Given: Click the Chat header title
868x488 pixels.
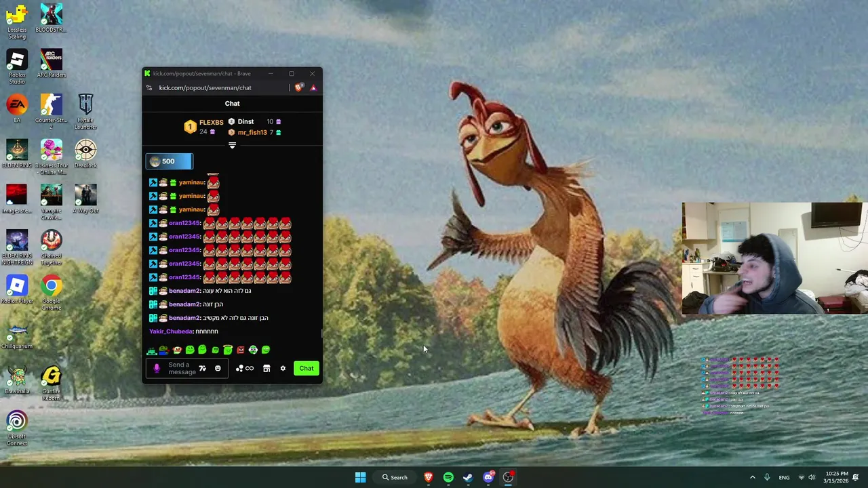Looking at the screenshot, I should coord(232,104).
